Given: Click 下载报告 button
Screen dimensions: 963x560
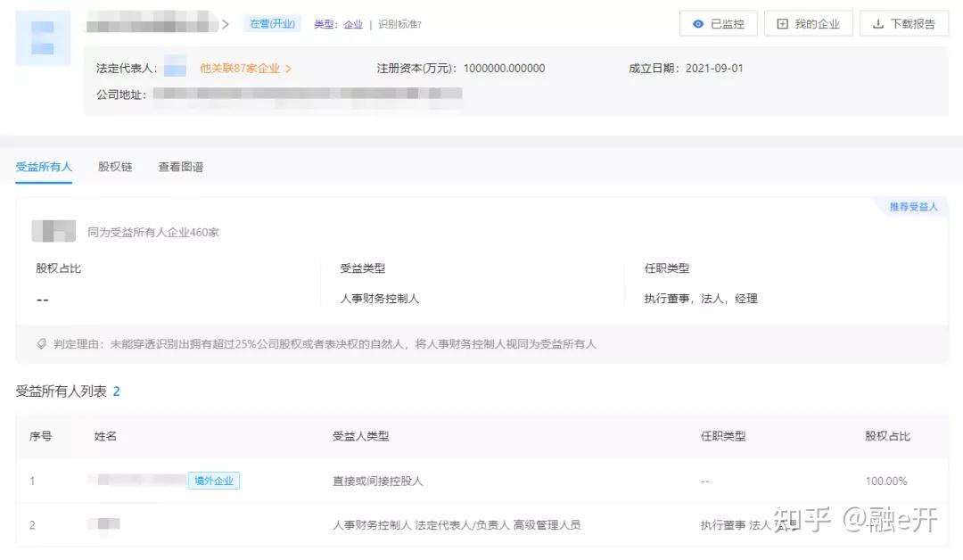Looking at the screenshot, I should 904,24.
